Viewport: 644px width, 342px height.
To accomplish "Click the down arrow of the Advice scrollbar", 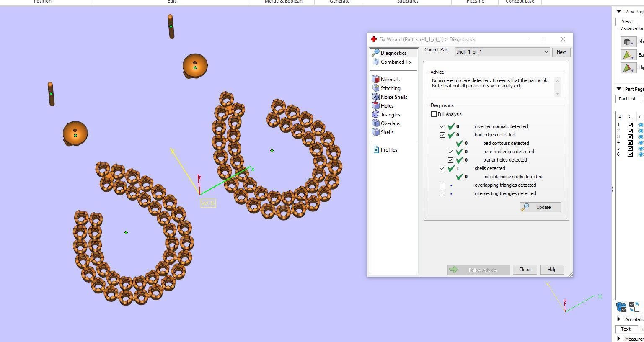I will pyautogui.click(x=557, y=93).
